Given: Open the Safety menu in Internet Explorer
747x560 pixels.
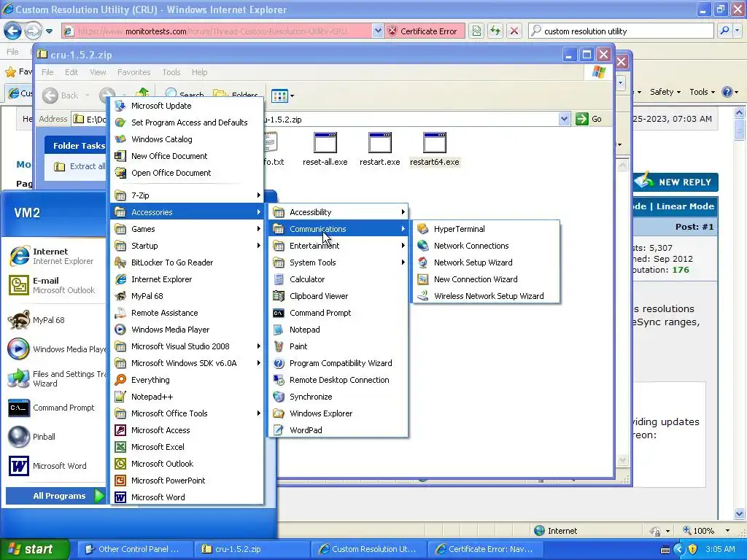Looking at the screenshot, I should (x=665, y=92).
